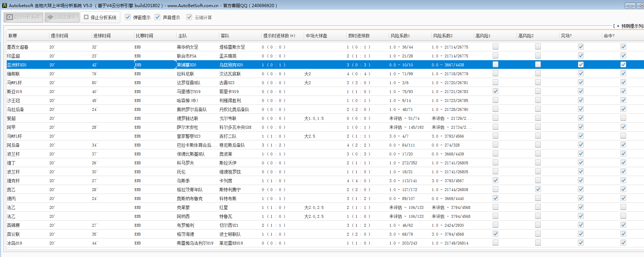Click the Autobetsoft app icon in title bar

(x=5, y=5)
